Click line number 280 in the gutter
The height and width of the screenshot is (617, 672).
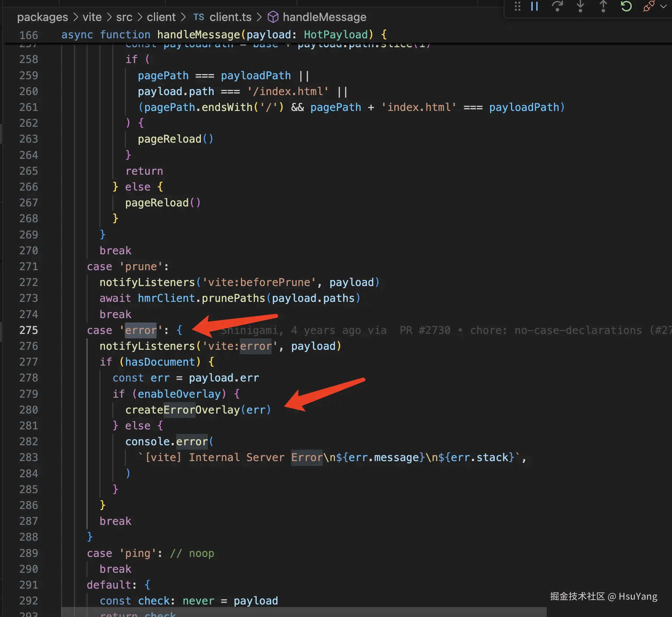29,410
